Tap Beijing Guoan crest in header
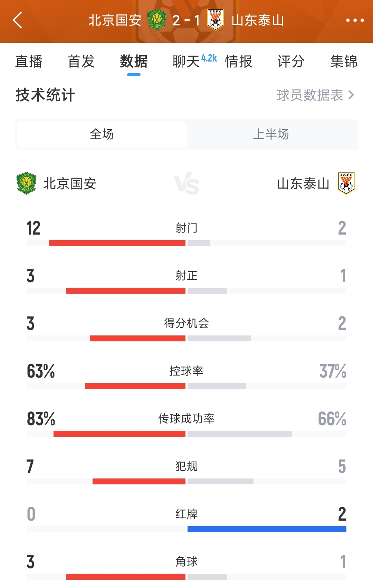This screenshot has height=588, width=373. pos(157,20)
